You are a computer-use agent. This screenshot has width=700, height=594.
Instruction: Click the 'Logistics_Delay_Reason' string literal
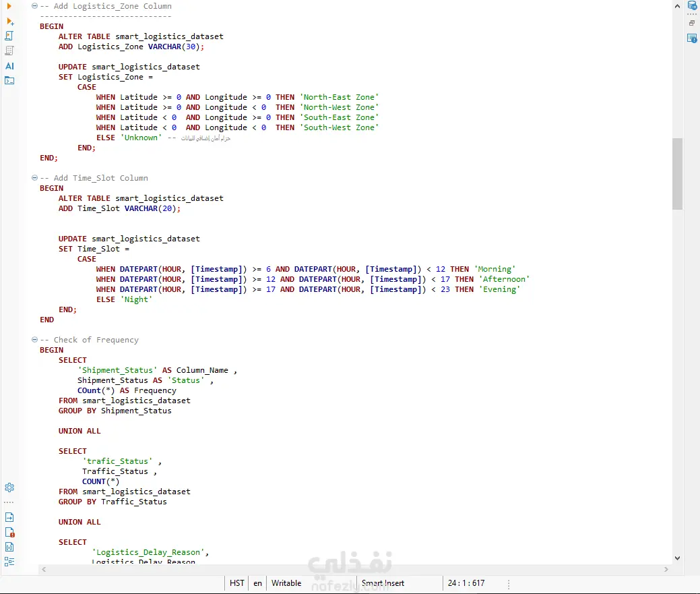coord(148,552)
